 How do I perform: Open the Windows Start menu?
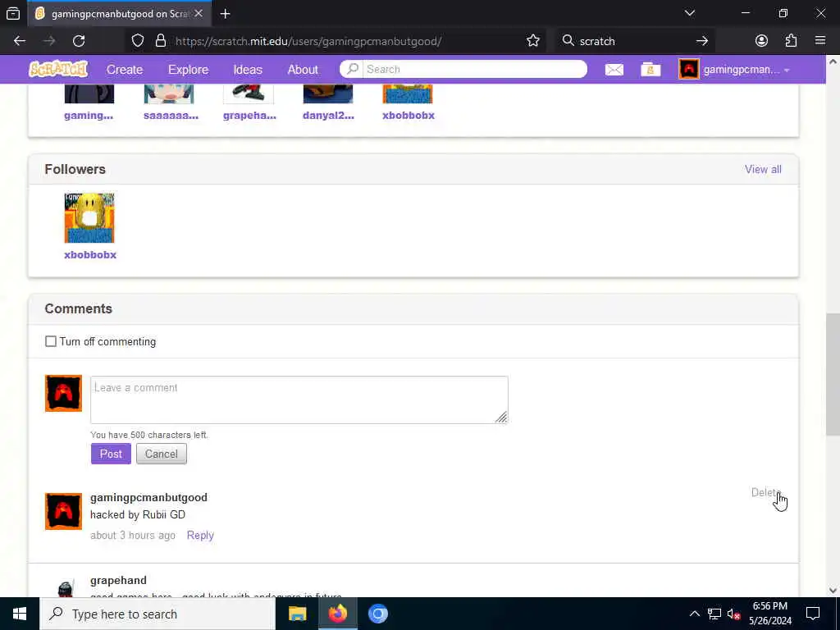pos(20,614)
